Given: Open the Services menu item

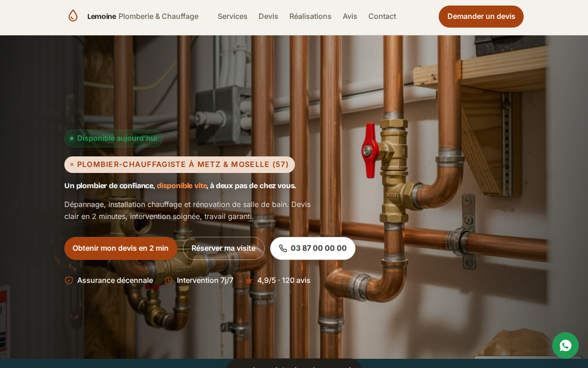Looking at the screenshot, I should coord(232,16).
